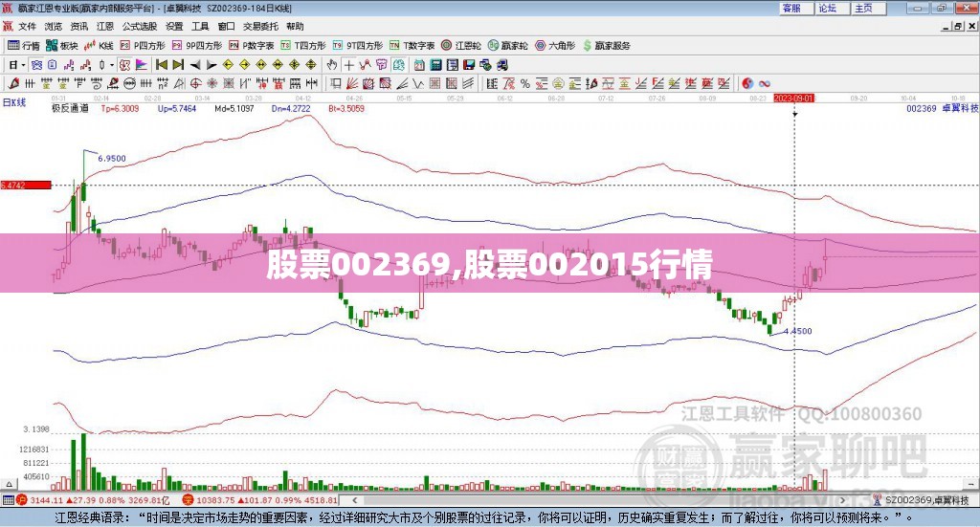Image resolution: width=980 pixels, height=527 pixels.
Task: Click the Shanghai index 3144.11 status entry
Action: click(x=93, y=500)
